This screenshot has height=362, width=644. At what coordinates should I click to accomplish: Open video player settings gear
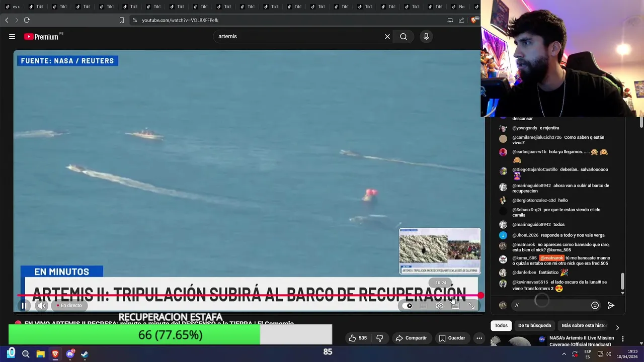pos(439,305)
